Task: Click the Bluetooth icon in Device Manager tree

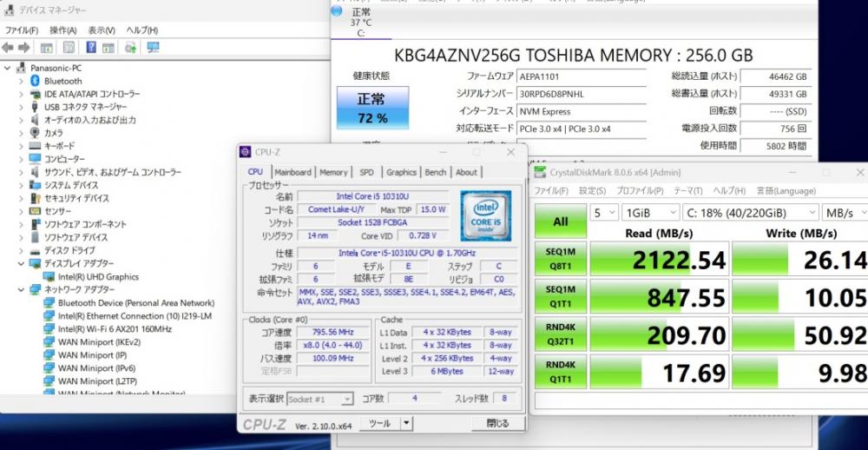Action: (36, 81)
